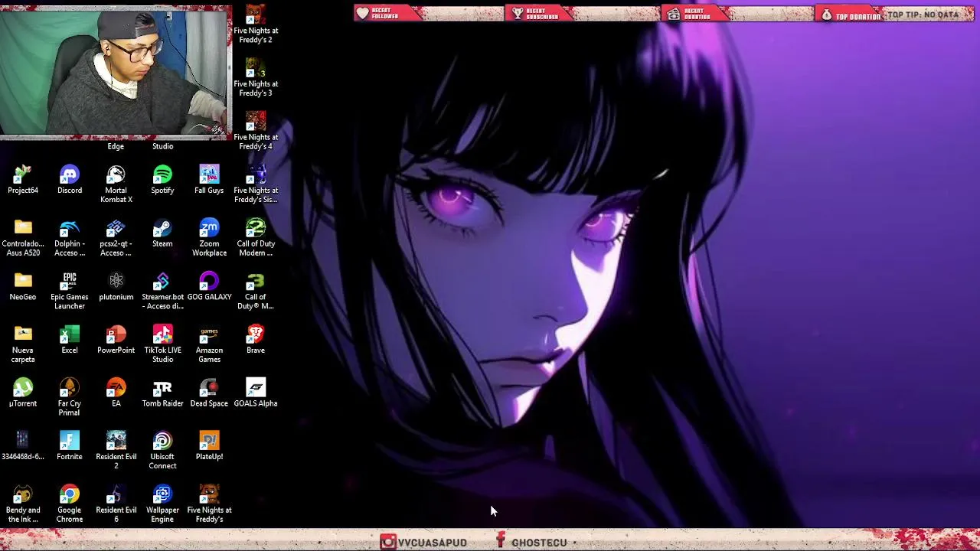
Task: Open the TikTok LIVE Studio icon
Action: click(x=162, y=344)
